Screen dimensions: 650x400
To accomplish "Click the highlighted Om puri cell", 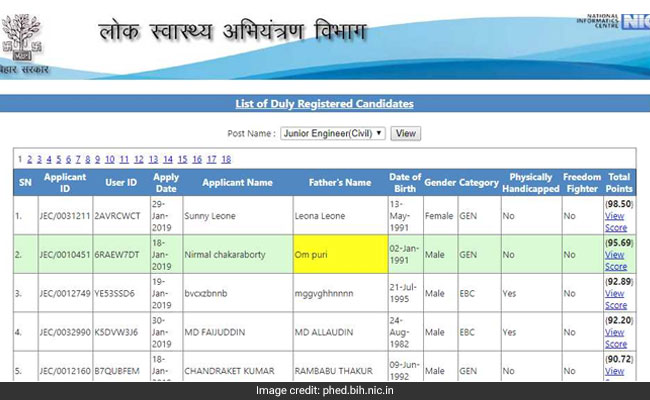I will tap(337, 255).
